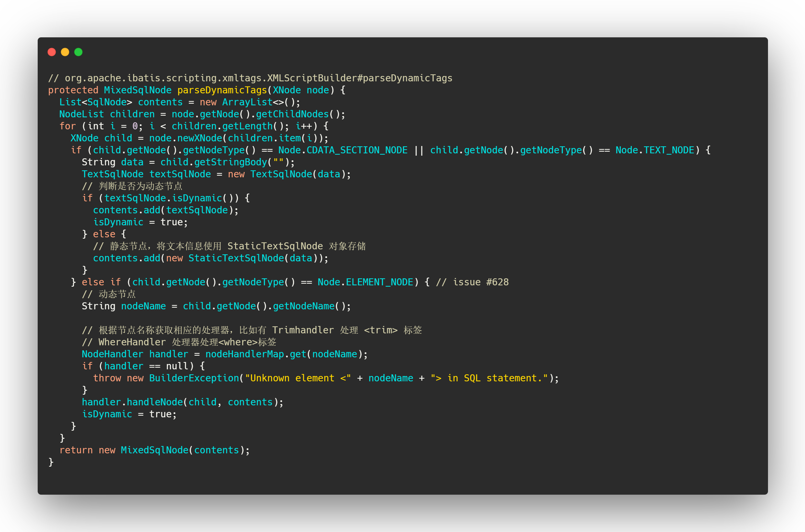805x532 pixels.
Task: Click the ELEMENT_NODE constant
Action: 379,282
